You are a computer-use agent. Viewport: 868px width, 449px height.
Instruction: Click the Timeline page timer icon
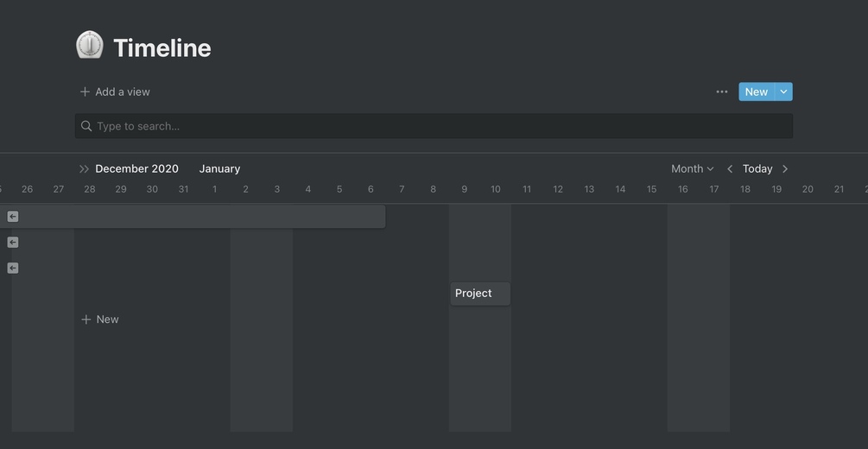[90, 46]
